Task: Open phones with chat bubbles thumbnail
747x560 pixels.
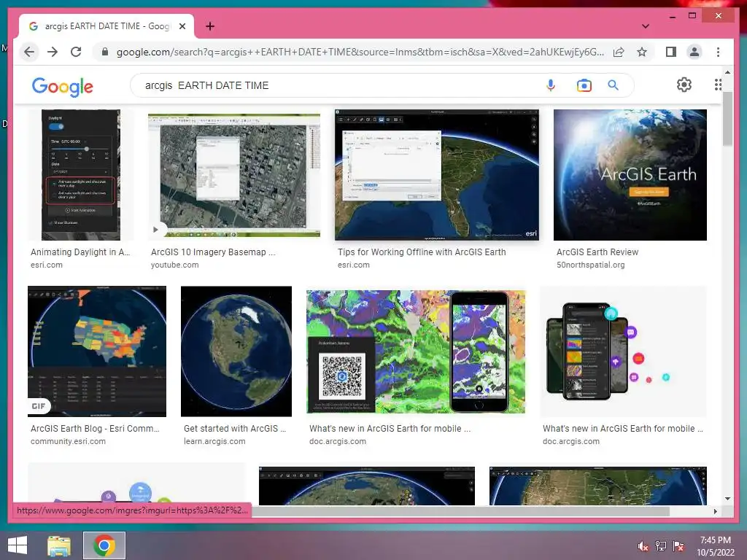Action: tap(623, 351)
